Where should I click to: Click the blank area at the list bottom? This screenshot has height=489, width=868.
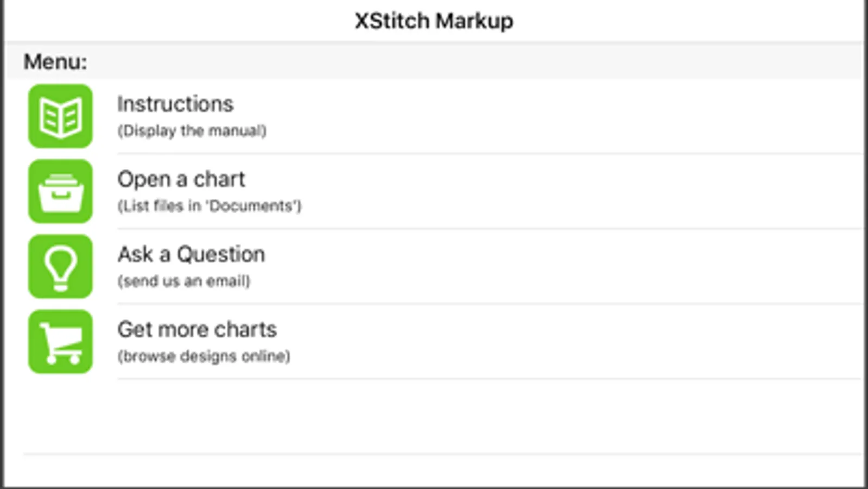coord(434,471)
